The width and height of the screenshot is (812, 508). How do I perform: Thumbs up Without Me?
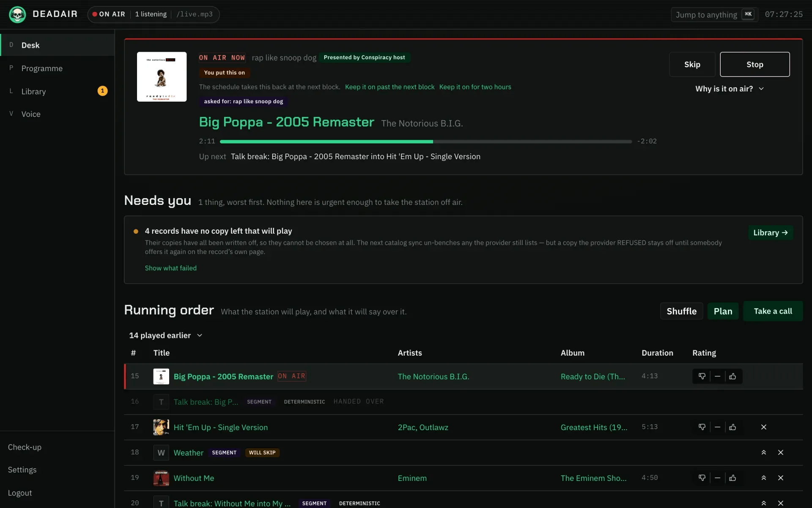[733, 478]
